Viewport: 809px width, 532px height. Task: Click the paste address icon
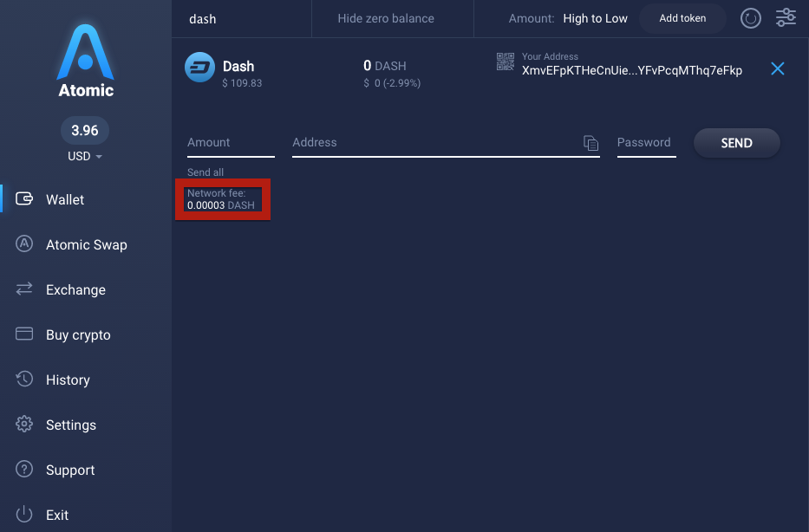click(x=590, y=143)
